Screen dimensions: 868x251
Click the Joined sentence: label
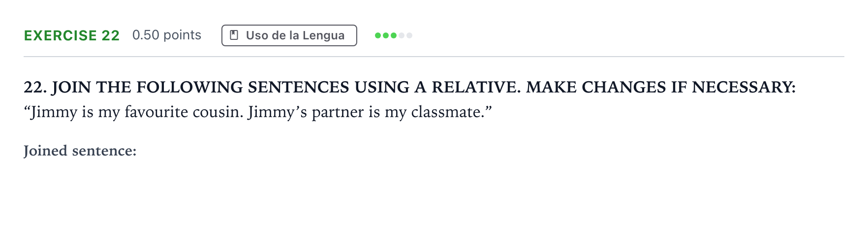80,151
